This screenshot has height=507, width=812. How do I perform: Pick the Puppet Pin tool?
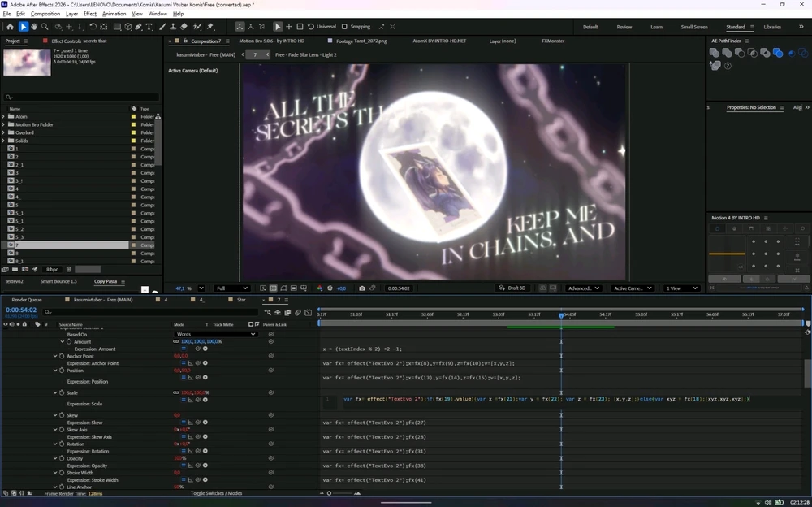210,27
